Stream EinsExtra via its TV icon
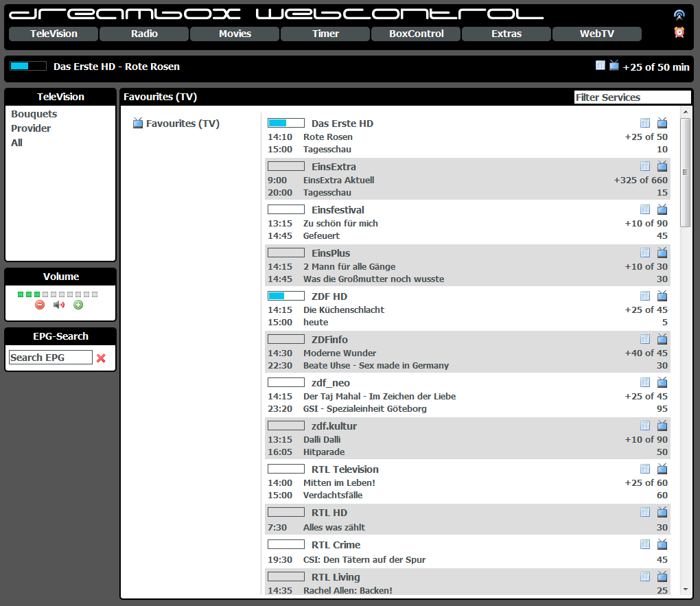Screen dimensions: 700x606 (662, 165)
